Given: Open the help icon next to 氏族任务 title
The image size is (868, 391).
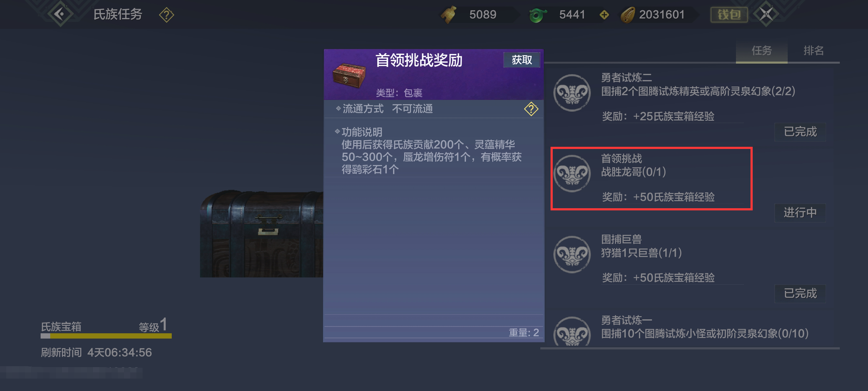Looking at the screenshot, I should pyautogui.click(x=166, y=15).
